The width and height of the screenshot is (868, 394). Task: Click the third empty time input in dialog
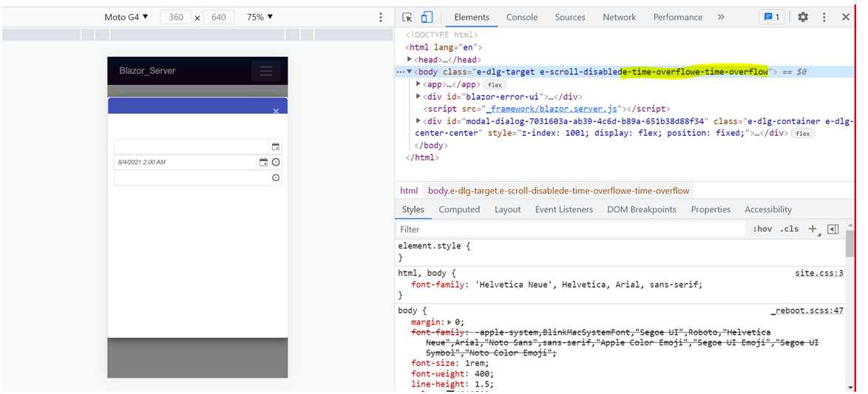point(191,177)
